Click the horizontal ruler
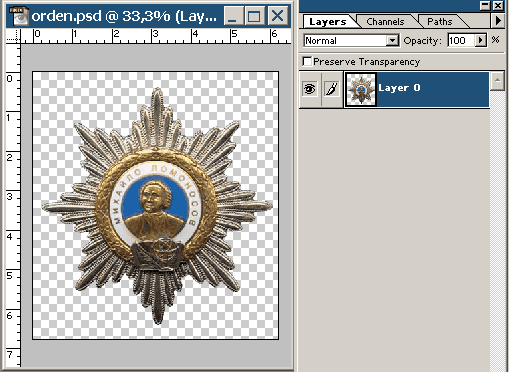The image size is (510, 372). [x=156, y=36]
